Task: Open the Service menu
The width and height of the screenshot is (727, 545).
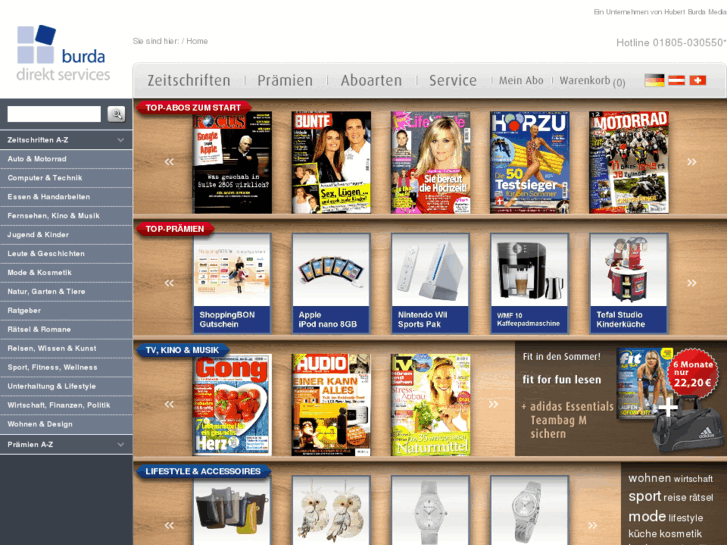Action: (x=453, y=80)
